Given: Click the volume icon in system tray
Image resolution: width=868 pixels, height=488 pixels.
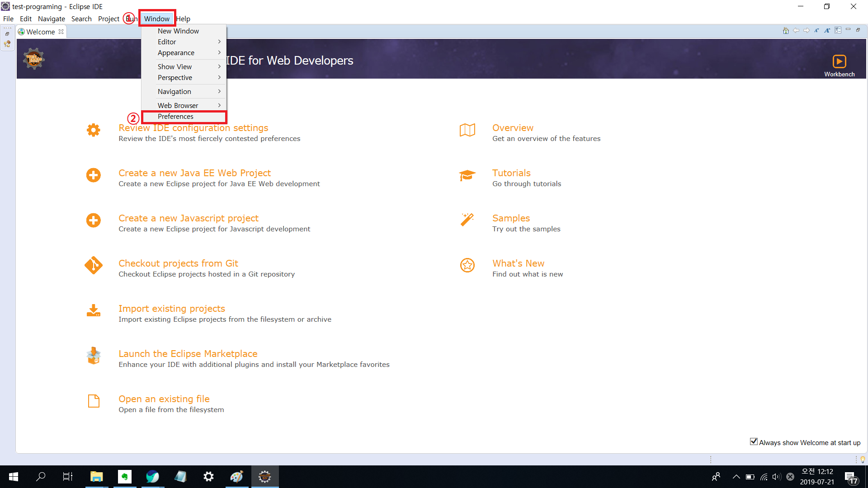Looking at the screenshot, I should [776, 477].
